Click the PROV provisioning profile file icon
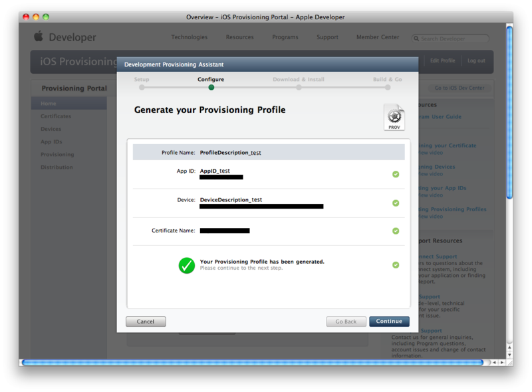The height and width of the screenshot is (392, 532). [x=394, y=117]
